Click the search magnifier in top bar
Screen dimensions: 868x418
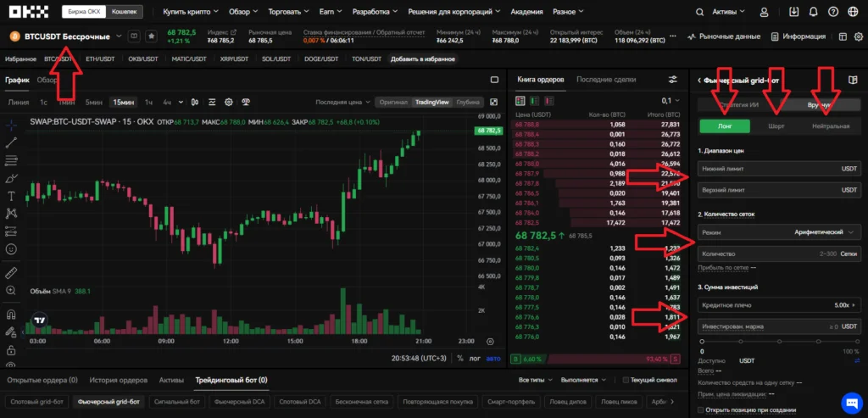coord(699,12)
